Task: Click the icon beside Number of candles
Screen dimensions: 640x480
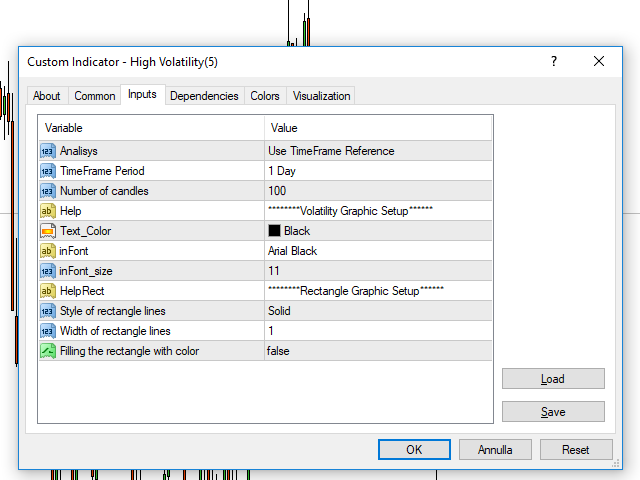Action: click(47, 191)
